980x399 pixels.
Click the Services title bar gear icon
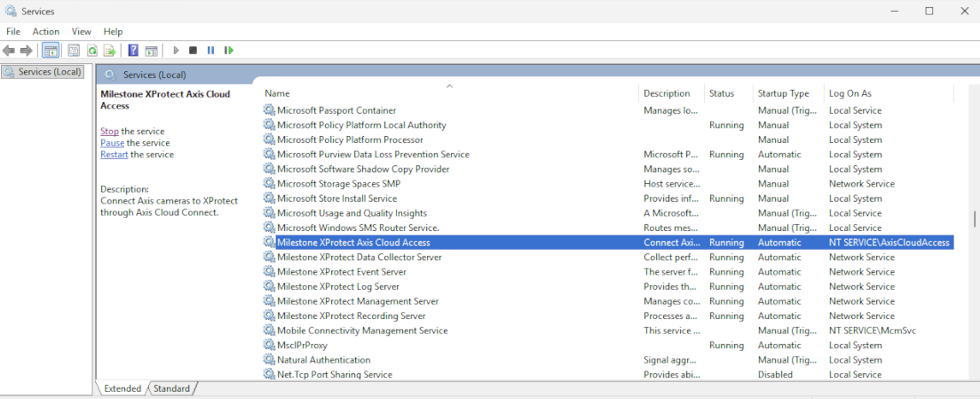click(11, 12)
